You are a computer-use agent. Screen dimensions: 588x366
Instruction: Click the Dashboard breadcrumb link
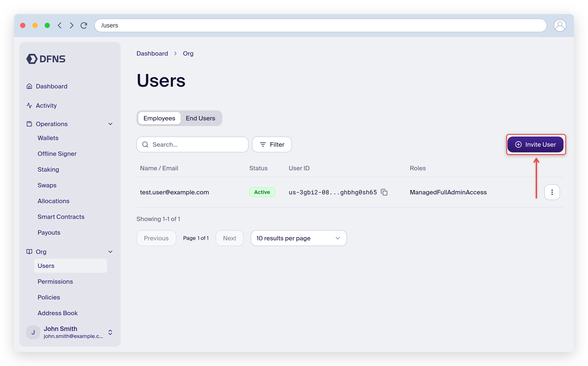[x=152, y=53]
